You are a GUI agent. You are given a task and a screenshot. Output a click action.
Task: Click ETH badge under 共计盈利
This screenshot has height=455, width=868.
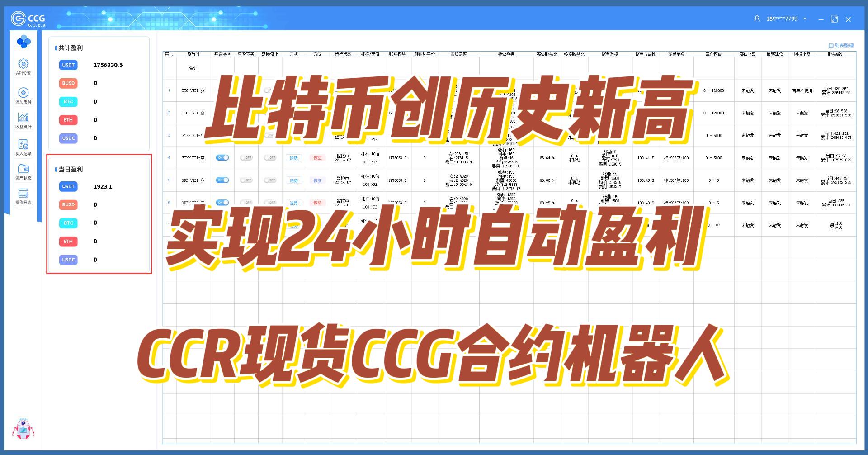68,120
